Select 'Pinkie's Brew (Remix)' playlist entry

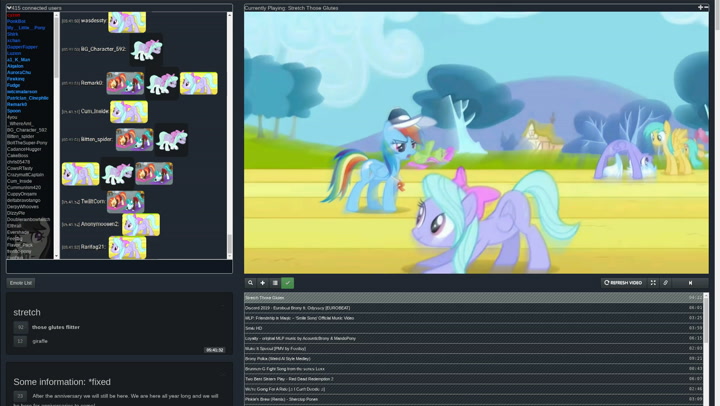point(473,399)
